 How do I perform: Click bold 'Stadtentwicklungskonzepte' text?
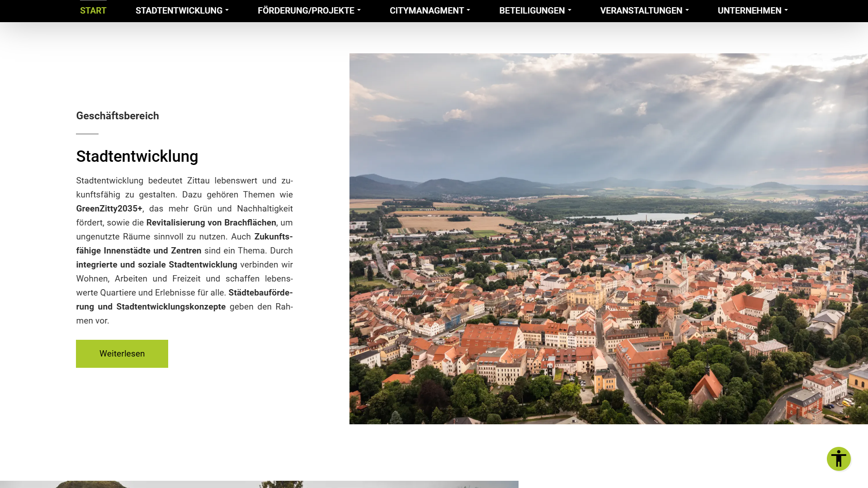pyautogui.click(x=171, y=307)
